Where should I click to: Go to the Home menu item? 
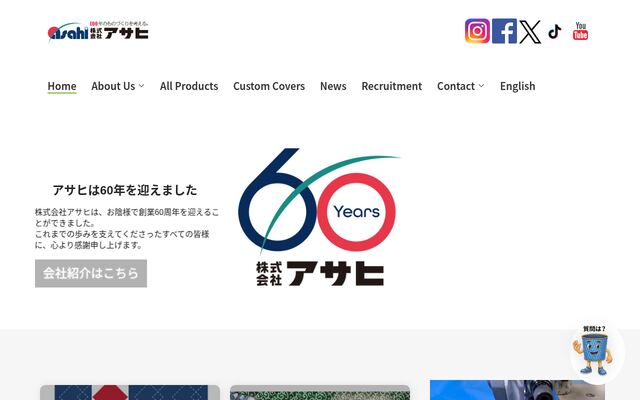click(62, 86)
